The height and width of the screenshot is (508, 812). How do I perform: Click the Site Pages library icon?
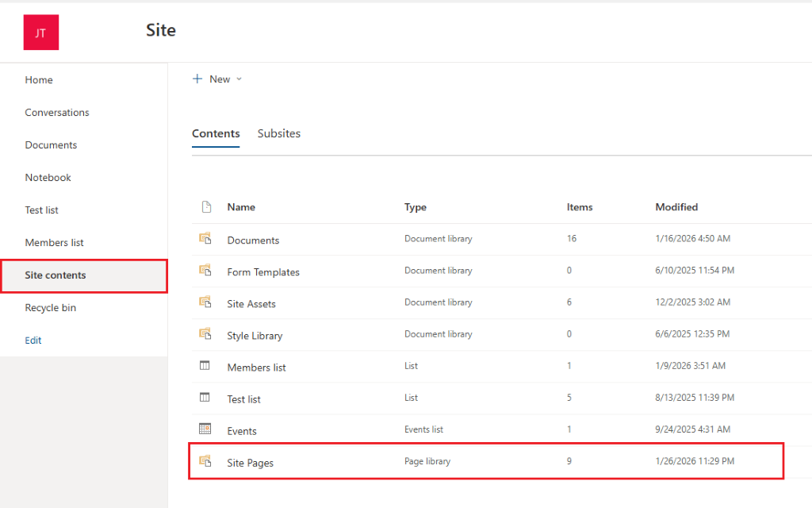(205, 461)
